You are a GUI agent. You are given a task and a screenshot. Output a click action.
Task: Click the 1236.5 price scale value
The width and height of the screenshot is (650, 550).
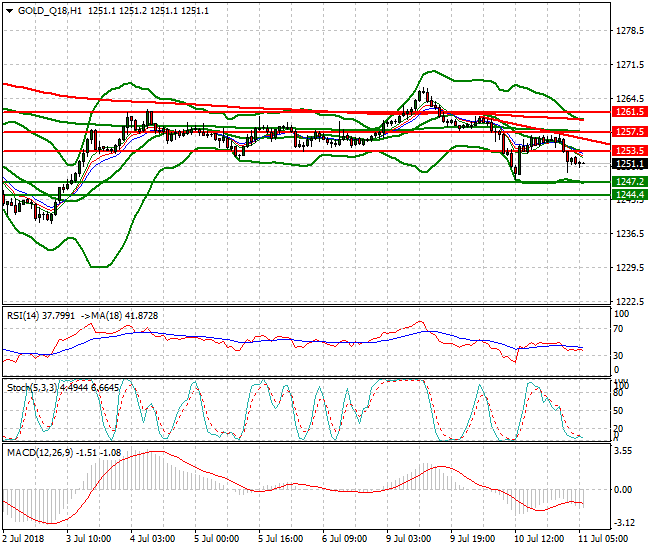tap(630, 233)
